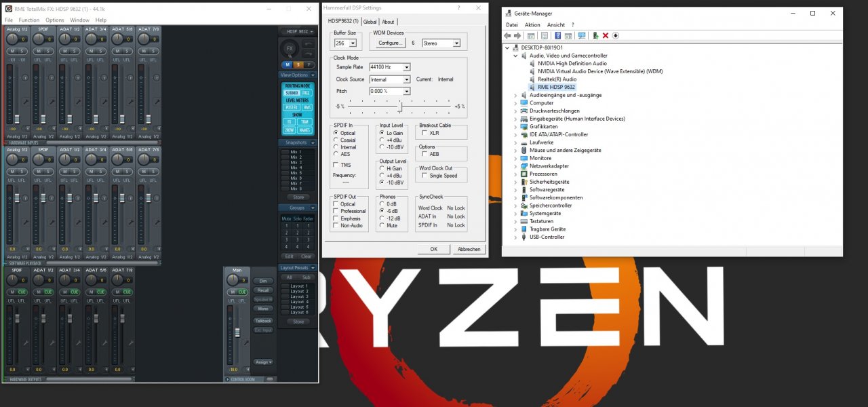Viewport: 868px width, 407px height.
Task: Click the Talkback button
Action: pyautogui.click(x=263, y=320)
